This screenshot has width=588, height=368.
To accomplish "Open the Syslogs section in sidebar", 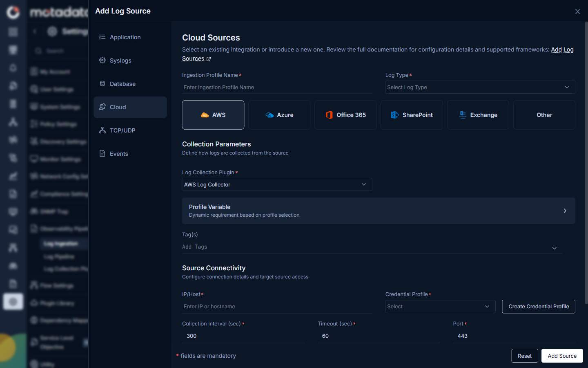I will [130, 61].
